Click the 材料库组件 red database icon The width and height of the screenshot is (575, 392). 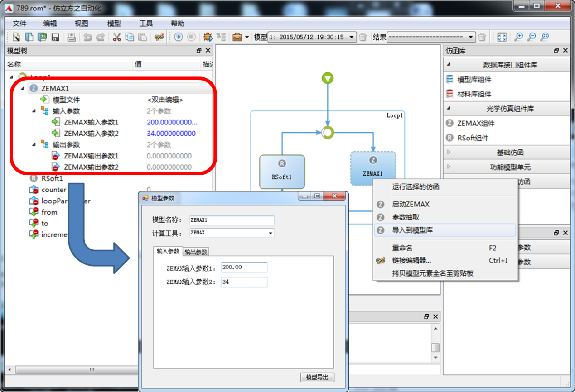click(x=449, y=94)
